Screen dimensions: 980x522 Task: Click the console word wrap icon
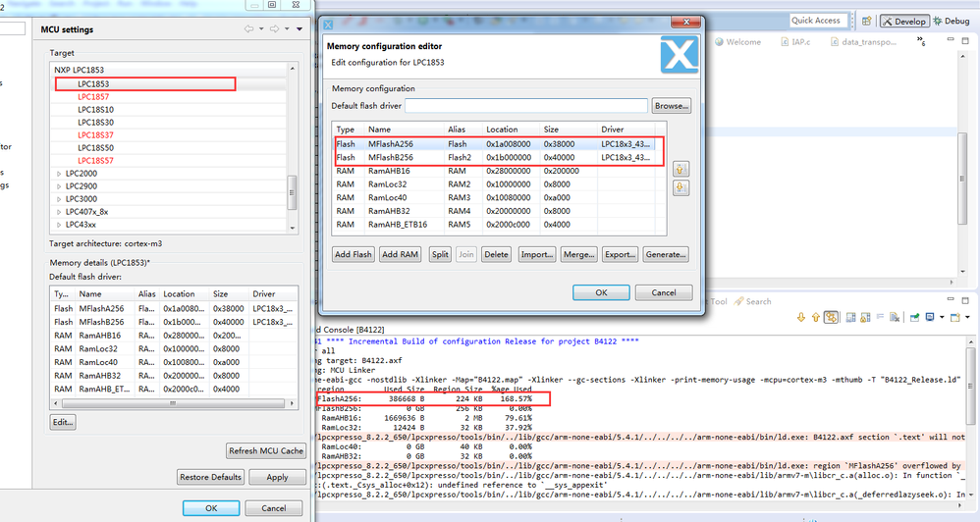tap(880, 317)
